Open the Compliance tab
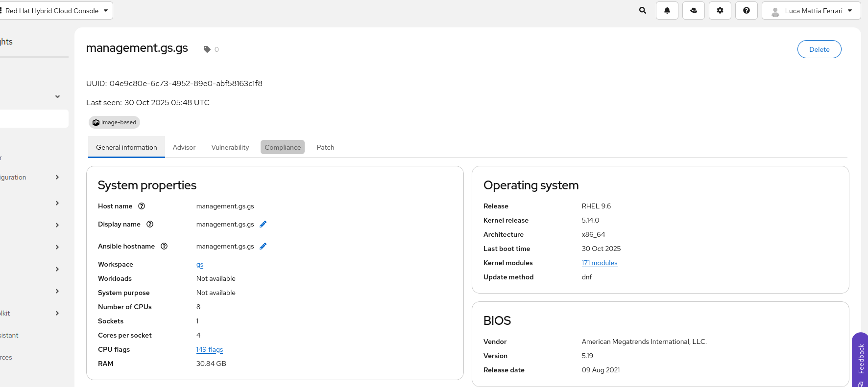This screenshot has height=387, width=868. [x=283, y=147]
